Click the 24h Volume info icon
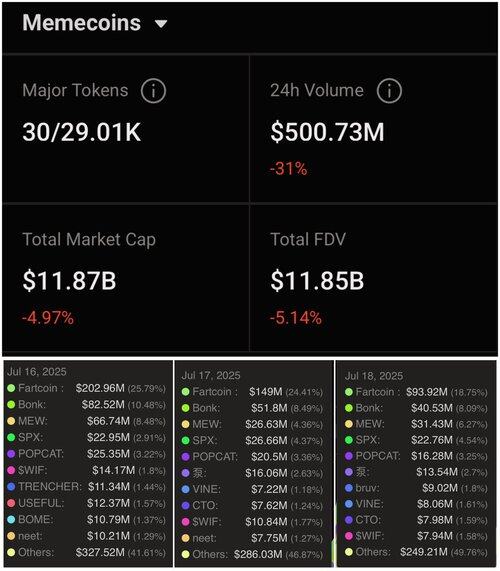 pyautogui.click(x=389, y=91)
